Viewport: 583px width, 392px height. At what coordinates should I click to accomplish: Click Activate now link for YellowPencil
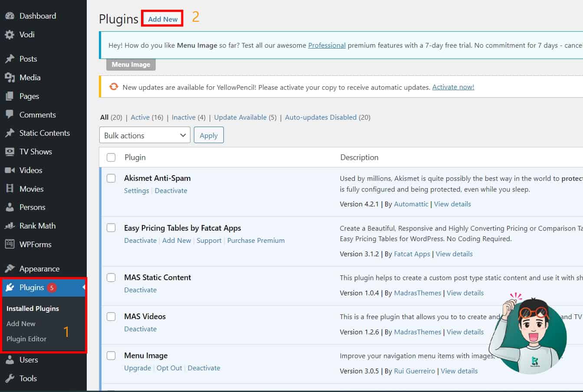[453, 87]
